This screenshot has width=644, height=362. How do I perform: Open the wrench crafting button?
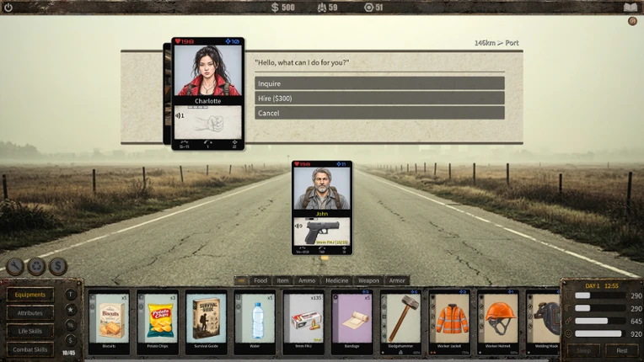(x=15, y=267)
